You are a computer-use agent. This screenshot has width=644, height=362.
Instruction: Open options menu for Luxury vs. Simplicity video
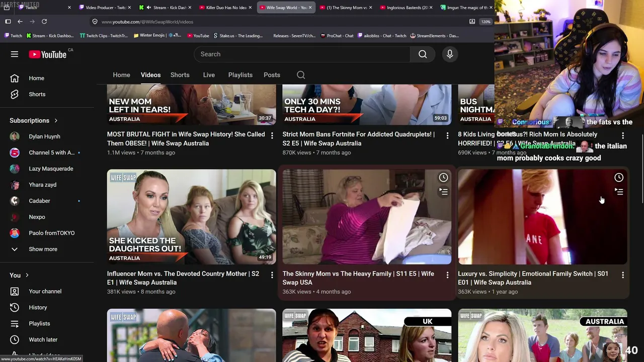[x=623, y=275]
